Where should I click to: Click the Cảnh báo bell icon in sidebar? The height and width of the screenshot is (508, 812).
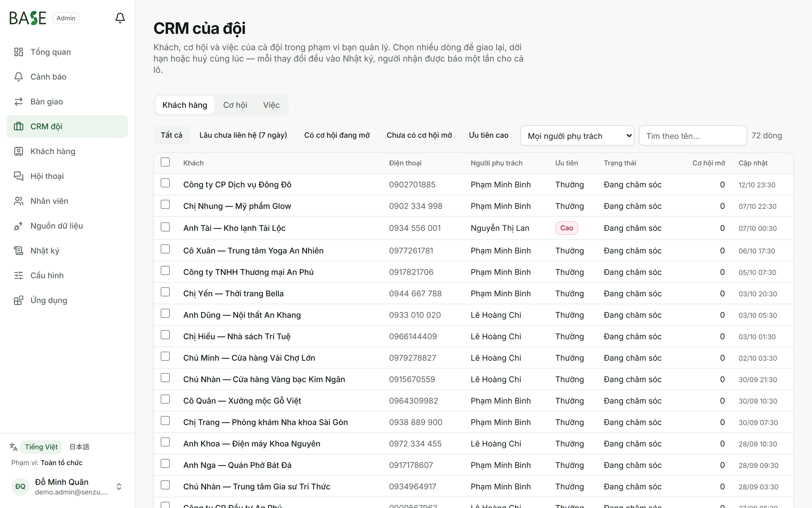click(x=18, y=76)
